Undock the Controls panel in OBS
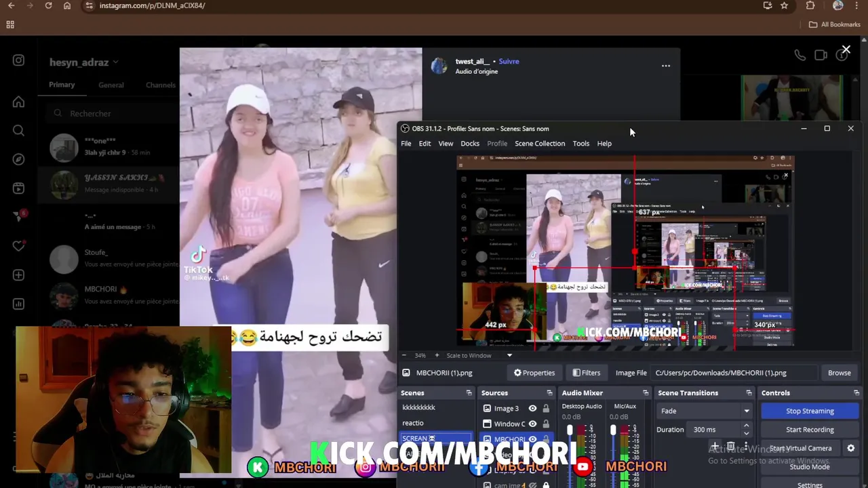Image resolution: width=868 pixels, height=488 pixels. coord(856,393)
